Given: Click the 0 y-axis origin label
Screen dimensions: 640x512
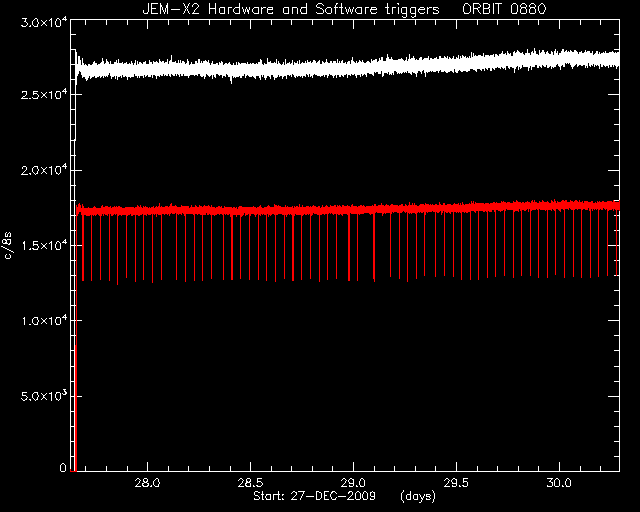Looking at the screenshot, I should (63, 468).
